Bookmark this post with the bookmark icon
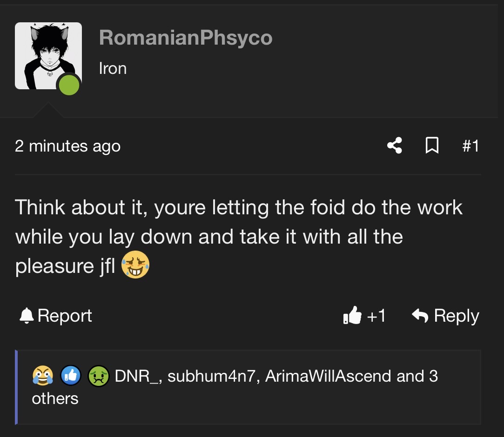 (x=432, y=146)
